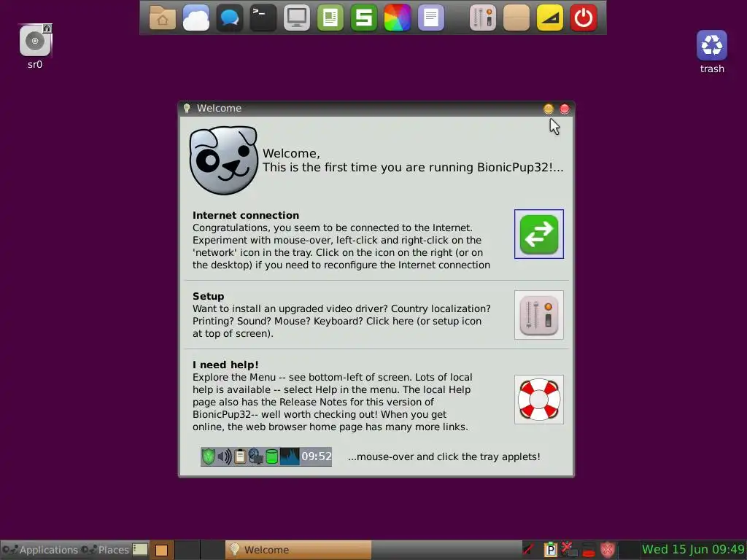Viewport: 747px width, 560px height.
Task: Click the tray applets preview image
Action: (266, 456)
